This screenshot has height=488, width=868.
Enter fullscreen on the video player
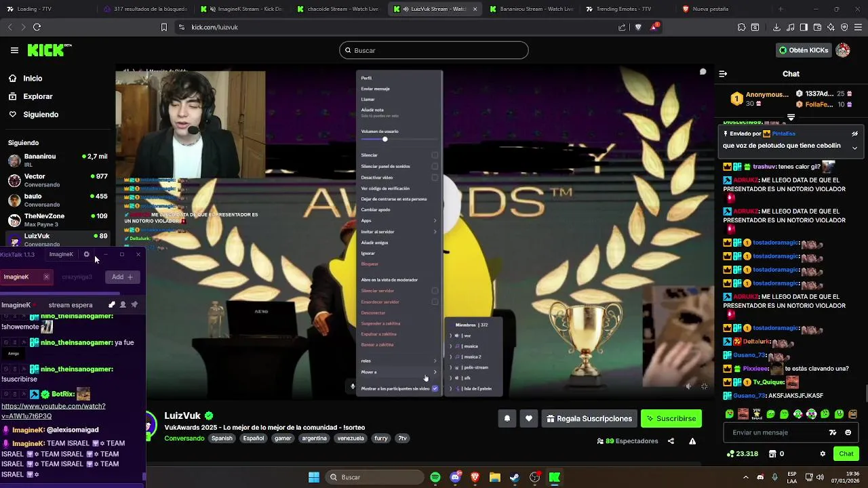click(705, 386)
